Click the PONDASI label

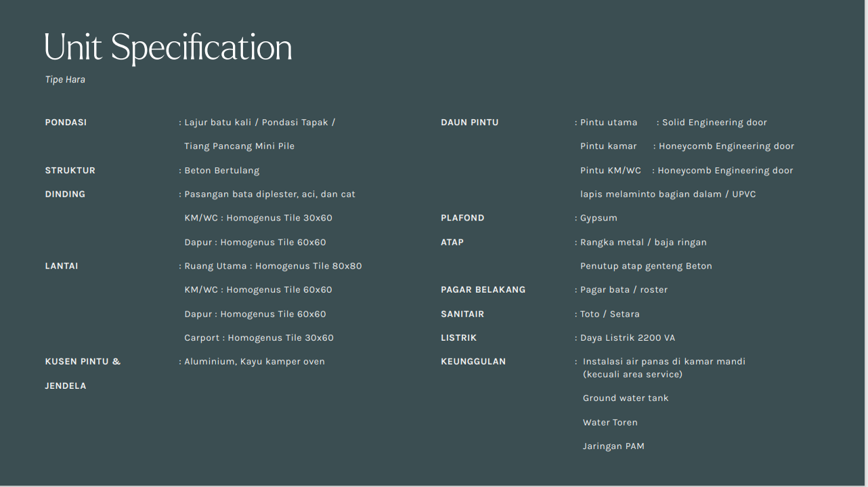pyautogui.click(x=66, y=122)
